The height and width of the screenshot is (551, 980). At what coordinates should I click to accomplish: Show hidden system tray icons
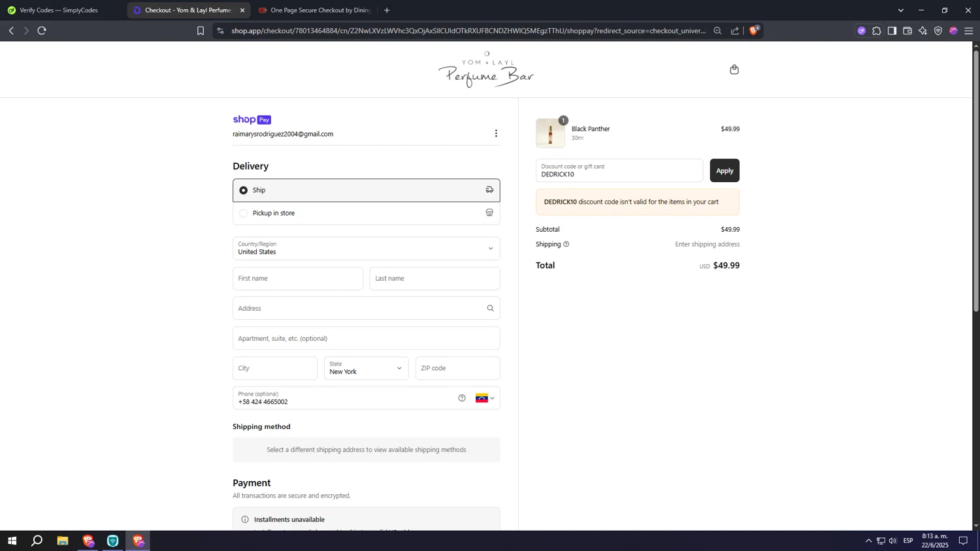(x=868, y=541)
